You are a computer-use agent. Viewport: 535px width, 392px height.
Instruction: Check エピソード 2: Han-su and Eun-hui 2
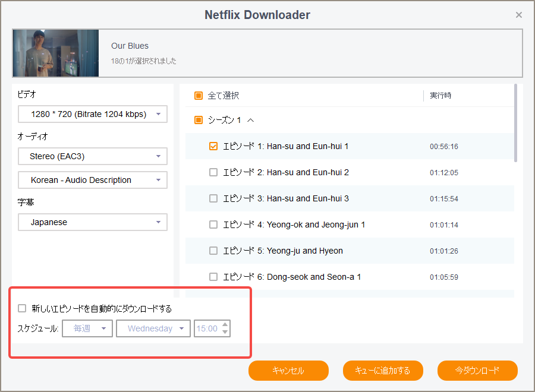coord(213,172)
